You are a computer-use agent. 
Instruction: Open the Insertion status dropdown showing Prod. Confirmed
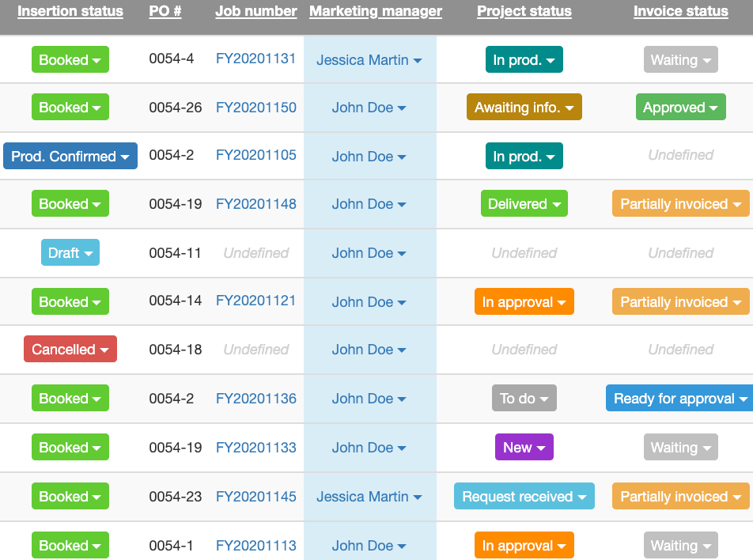70,156
